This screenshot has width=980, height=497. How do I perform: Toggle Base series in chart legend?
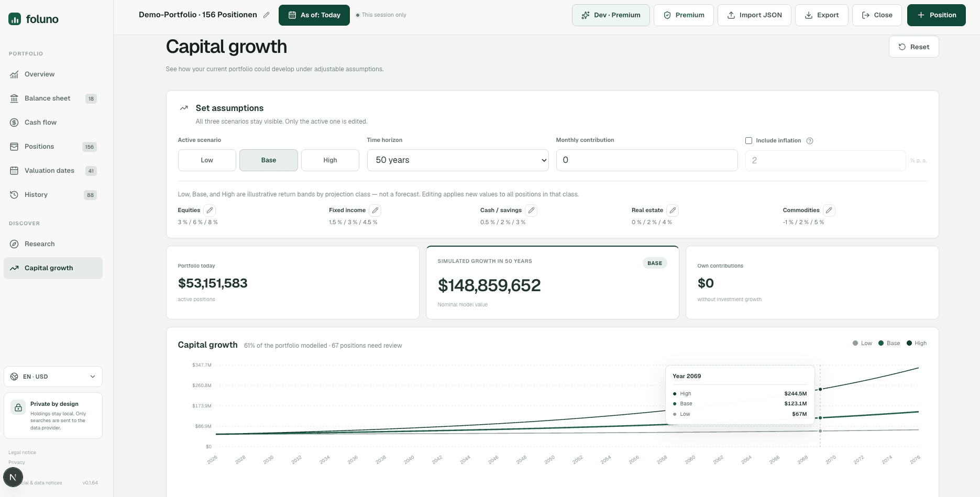point(889,344)
